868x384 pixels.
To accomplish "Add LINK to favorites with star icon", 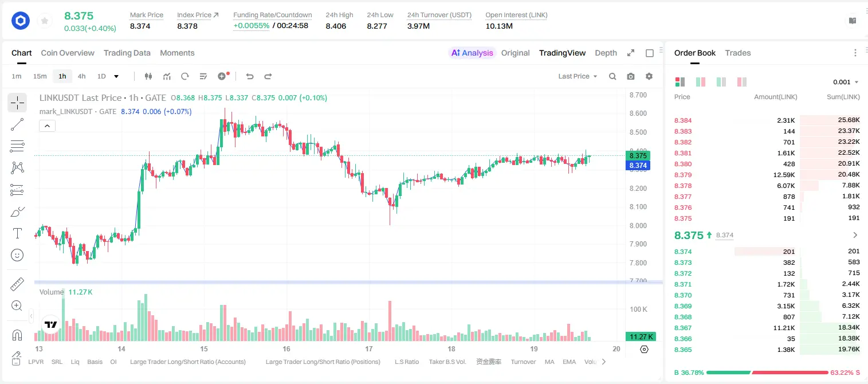I will pyautogui.click(x=45, y=21).
